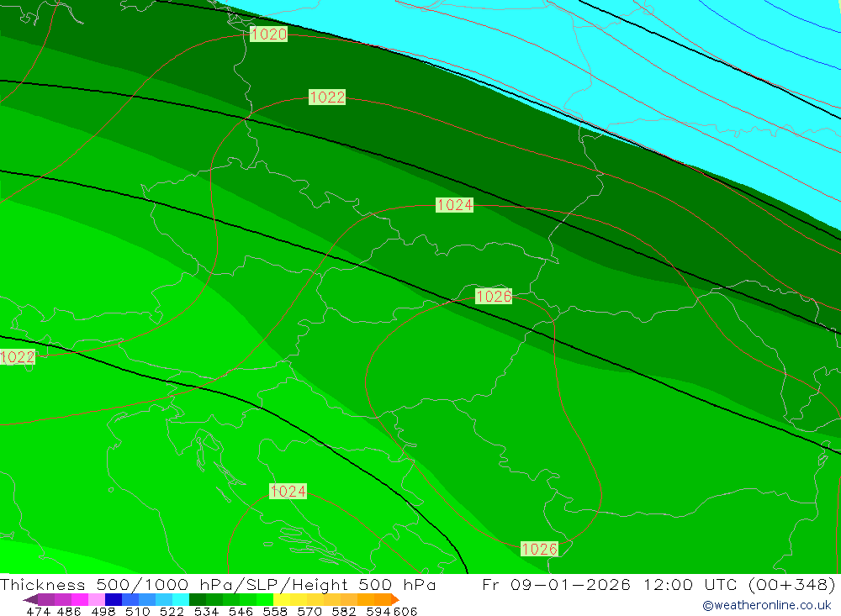Click the legend value 594
Image resolution: width=841 pixels, height=616 pixels.
pyautogui.click(x=378, y=611)
